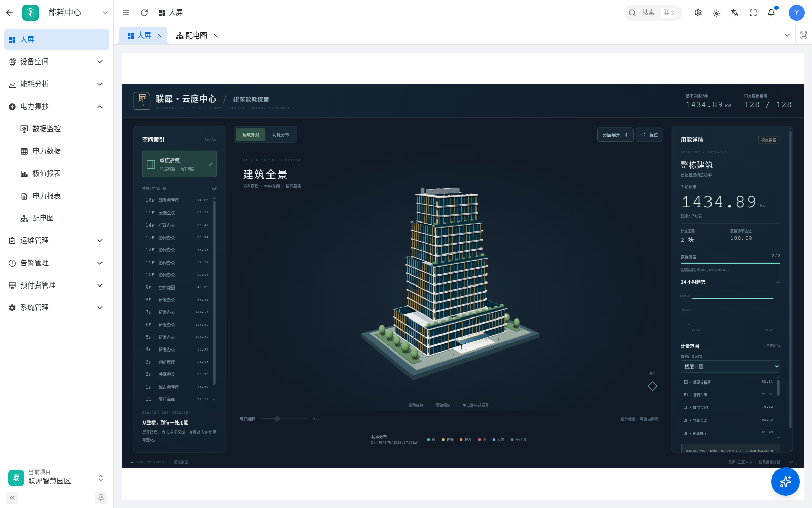
Task: Collapse the 电力集抄 sidebar menu
Action: click(x=56, y=107)
